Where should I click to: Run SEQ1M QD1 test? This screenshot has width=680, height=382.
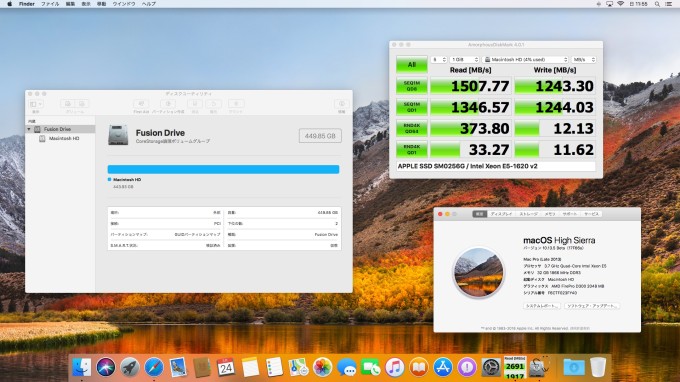[x=412, y=107]
